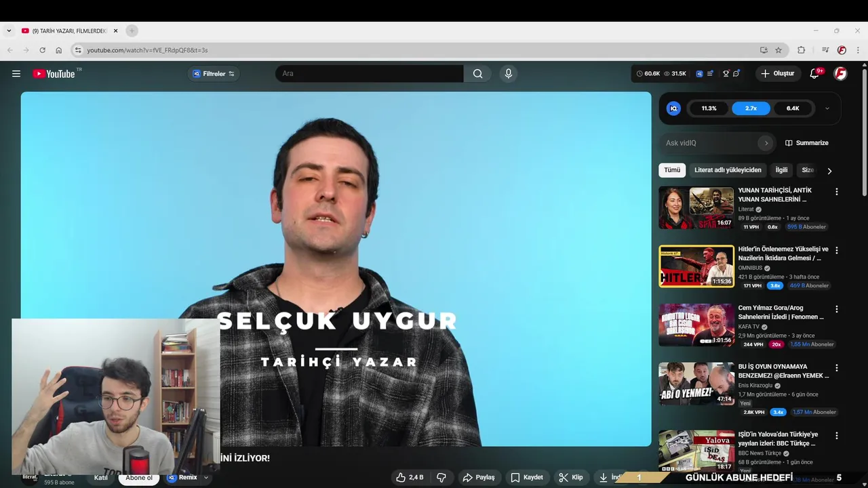The height and width of the screenshot is (488, 868).
Task: Open OMNIBUS channel link
Action: [751, 268]
